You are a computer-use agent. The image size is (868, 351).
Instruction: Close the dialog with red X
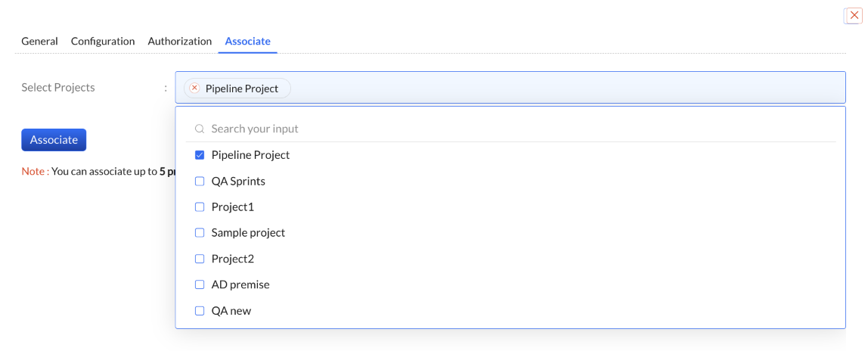pyautogui.click(x=854, y=15)
